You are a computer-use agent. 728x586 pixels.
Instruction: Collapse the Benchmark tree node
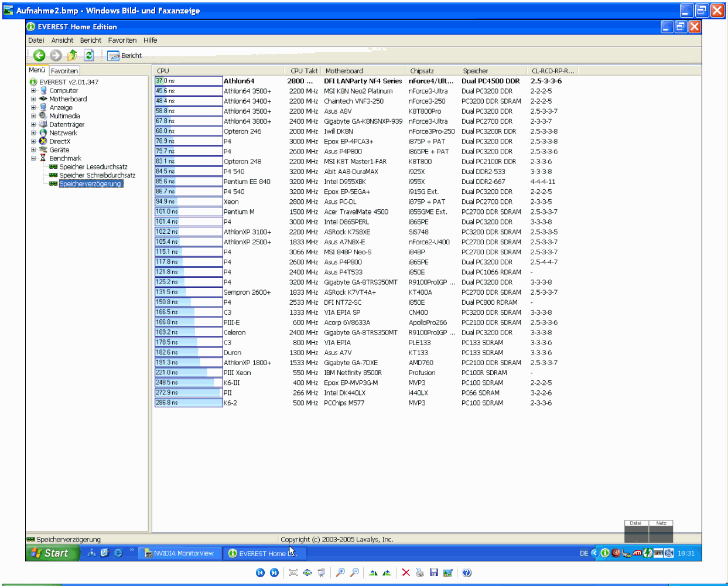(33, 158)
